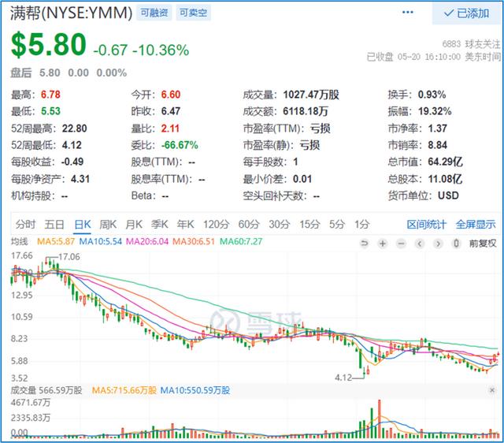Click the 可卖空 tag

tap(193, 13)
